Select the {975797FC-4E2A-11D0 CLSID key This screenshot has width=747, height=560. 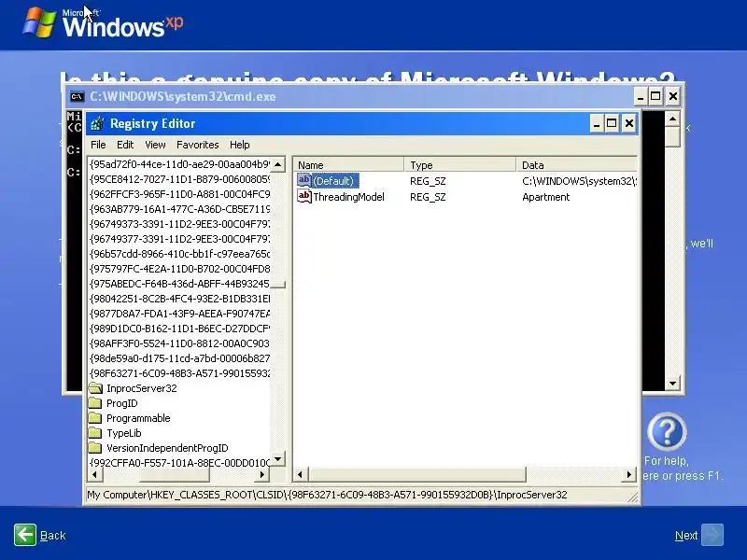click(x=179, y=269)
